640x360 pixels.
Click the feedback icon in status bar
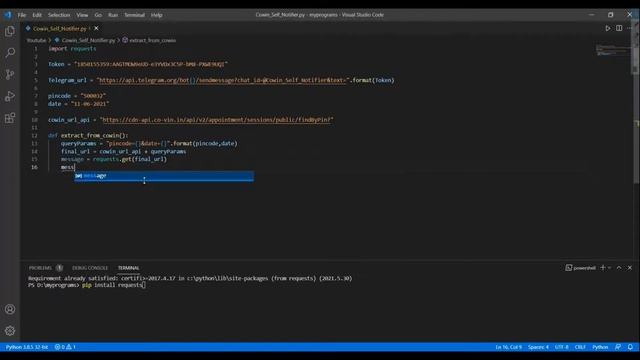tap(618, 347)
